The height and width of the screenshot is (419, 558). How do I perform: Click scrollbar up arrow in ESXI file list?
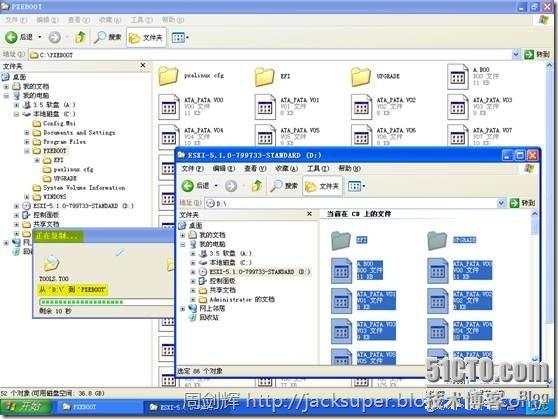tap(535, 214)
